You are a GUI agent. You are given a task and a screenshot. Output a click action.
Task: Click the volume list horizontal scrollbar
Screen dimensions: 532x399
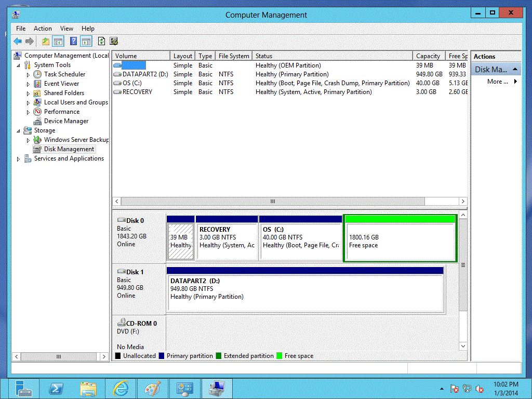tap(272, 202)
